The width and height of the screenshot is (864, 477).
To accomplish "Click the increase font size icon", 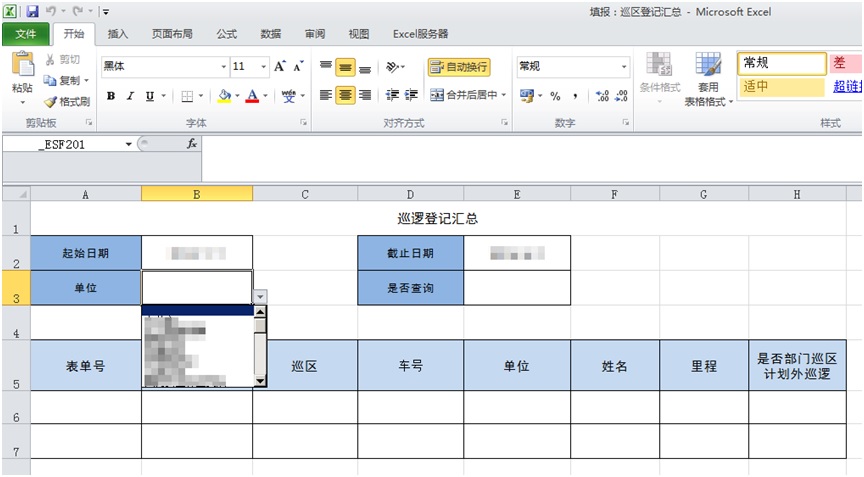I will 280,67.
